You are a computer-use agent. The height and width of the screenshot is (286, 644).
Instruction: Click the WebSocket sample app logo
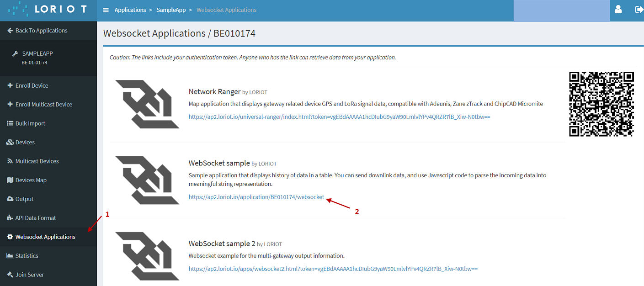tap(147, 180)
